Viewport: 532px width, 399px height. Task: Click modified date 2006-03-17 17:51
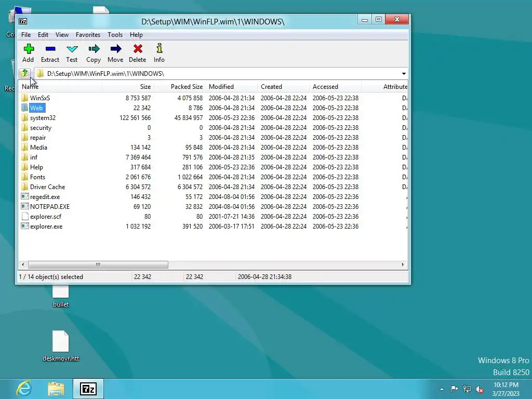coord(231,227)
